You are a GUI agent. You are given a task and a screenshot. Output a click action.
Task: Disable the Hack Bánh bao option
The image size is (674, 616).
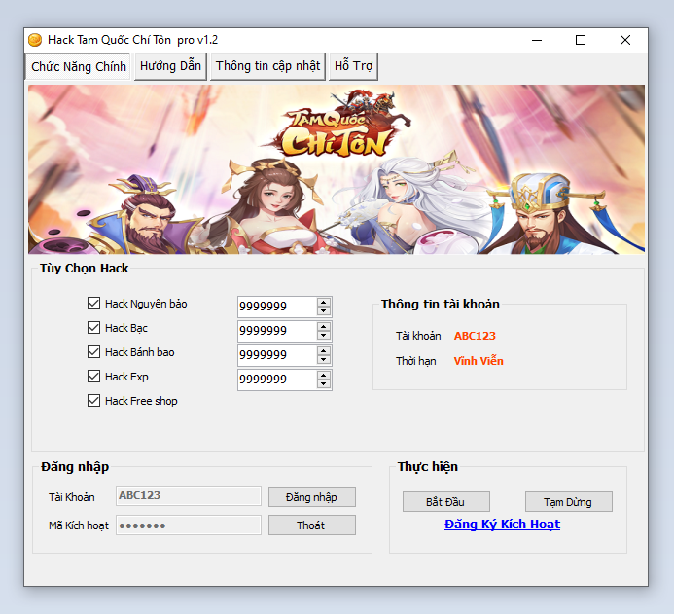coord(94,352)
